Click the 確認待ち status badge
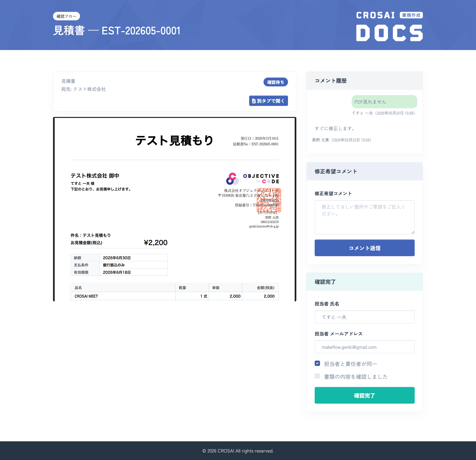The height and width of the screenshot is (460, 476). tap(275, 82)
